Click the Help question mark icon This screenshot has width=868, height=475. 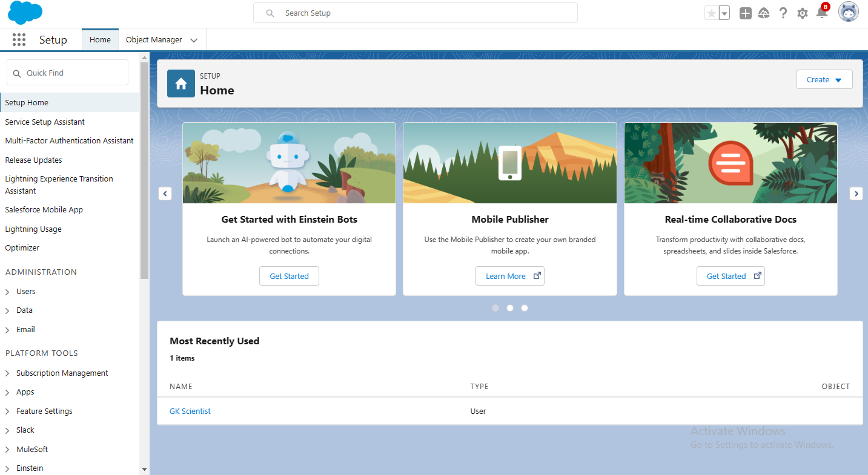coord(783,13)
